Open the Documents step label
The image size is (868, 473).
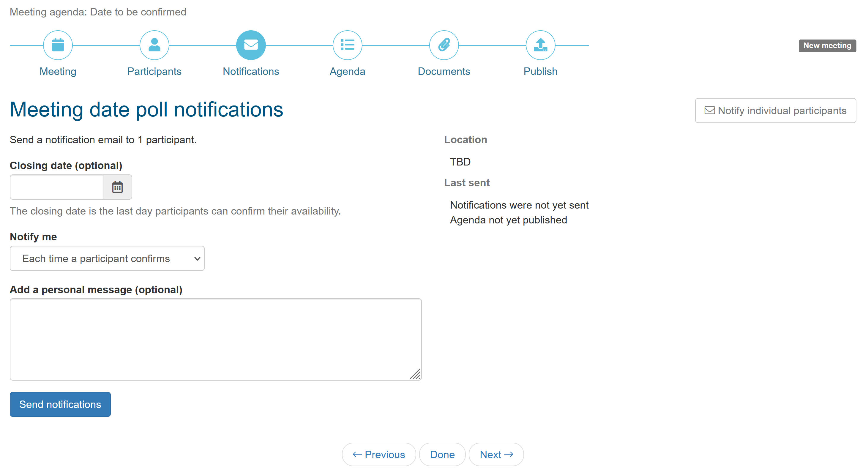(444, 72)
